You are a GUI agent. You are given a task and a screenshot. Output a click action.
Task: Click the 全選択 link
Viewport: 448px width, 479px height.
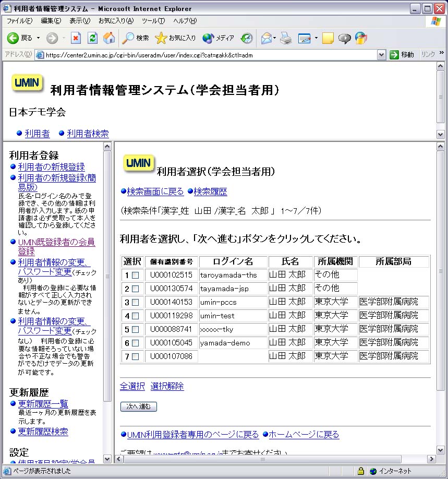132,387
